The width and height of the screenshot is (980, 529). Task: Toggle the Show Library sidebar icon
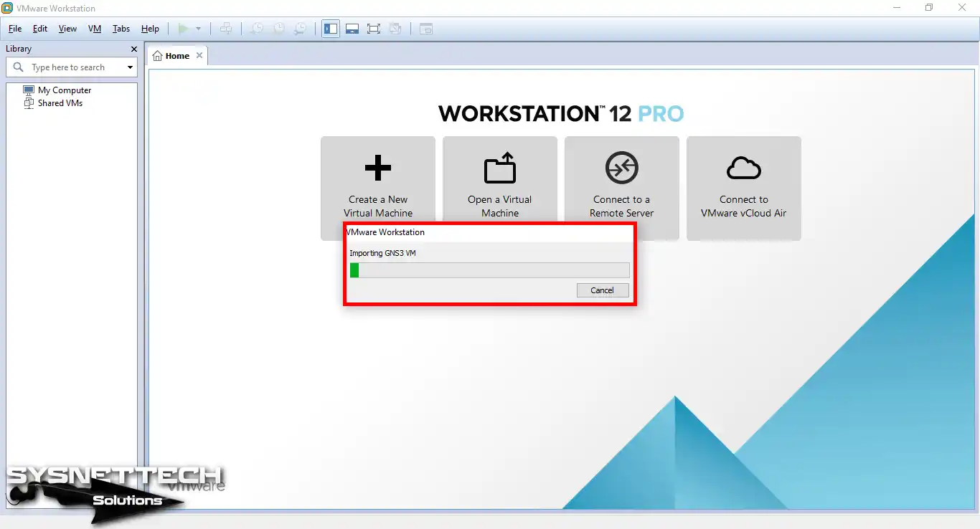tap(331, 29)
